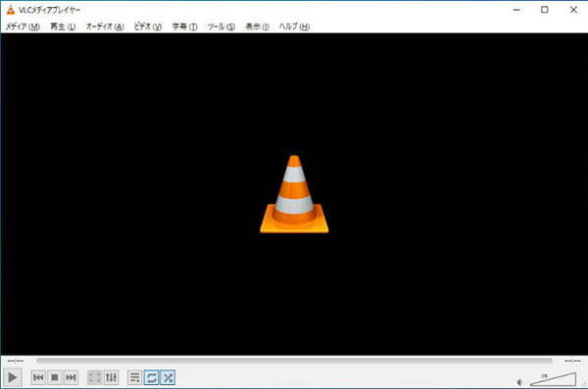Close the VLC media player window
The image size is (588, 389).
tap(573, 10)
